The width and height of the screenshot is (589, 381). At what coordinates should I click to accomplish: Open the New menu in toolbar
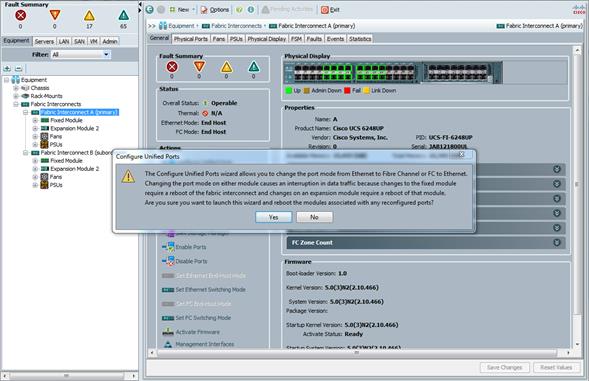(182, 10)
